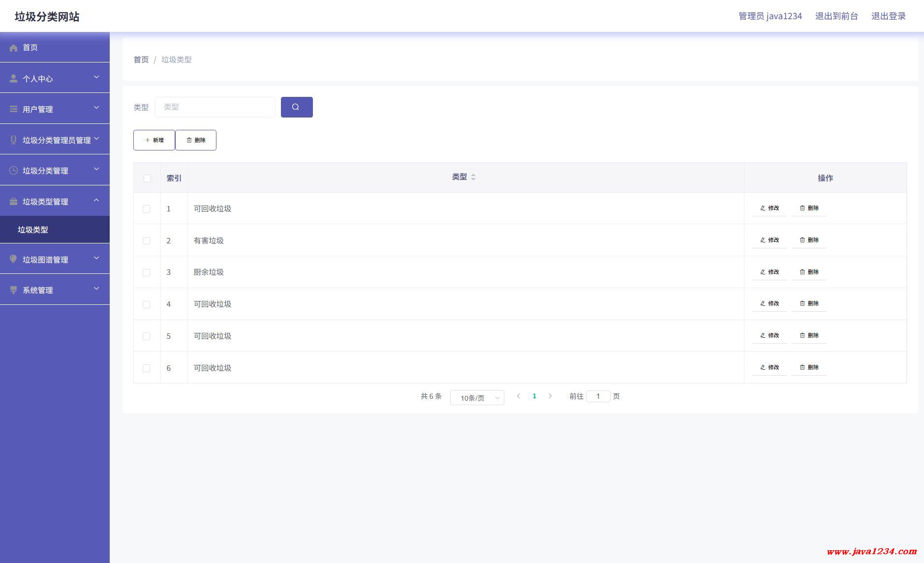Click the briefcase icon beside 垃圾类型管理
Image resolution: width=924 pixels, height=563 pixels.
[13, 202]
